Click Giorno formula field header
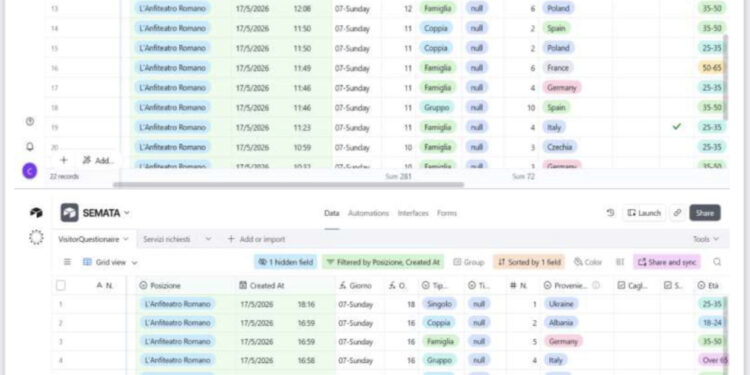Image resolution: width=750 pixels, height=375 pixels. pos(359,286)
